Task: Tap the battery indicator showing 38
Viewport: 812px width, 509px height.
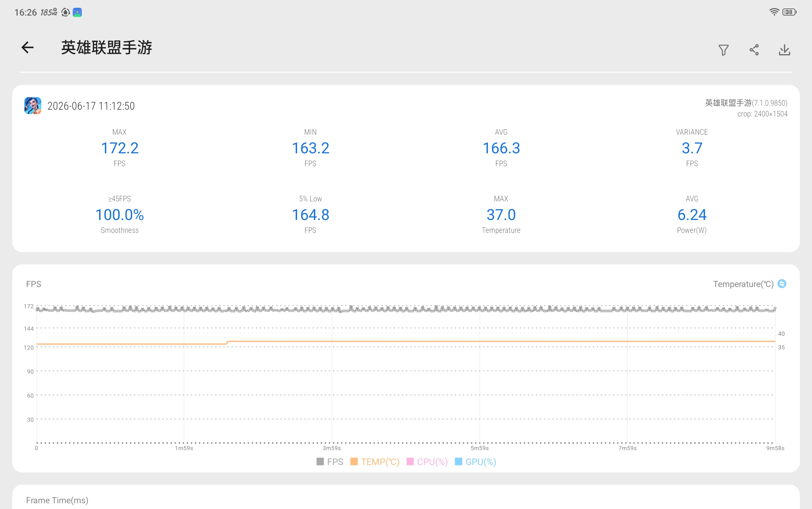Action: point(789,12)
